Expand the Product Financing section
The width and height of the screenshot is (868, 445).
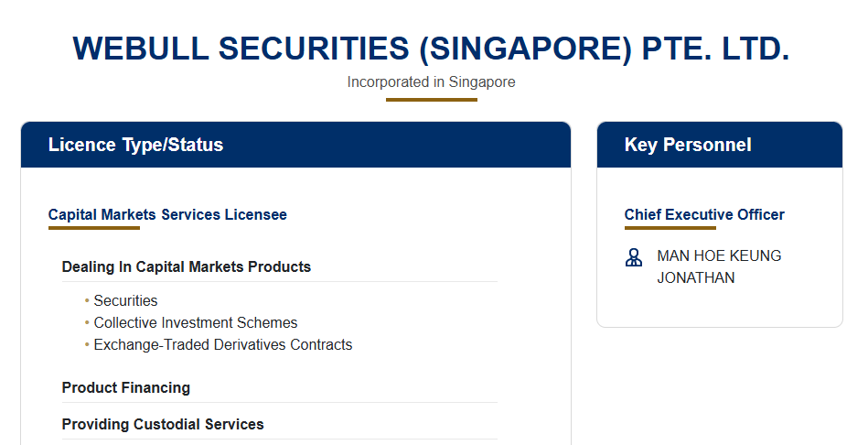click(126, 388)
